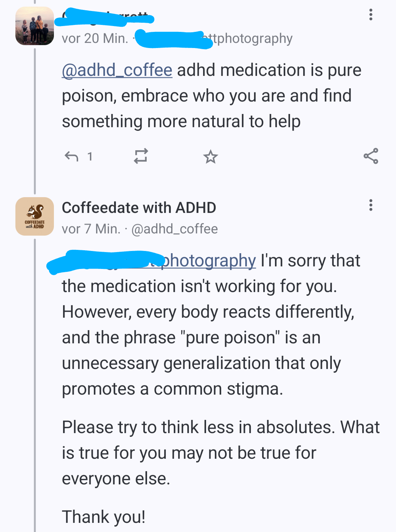View the profile picture with children at sunset
Screen dimensions: 396x532
click(34, 26)
